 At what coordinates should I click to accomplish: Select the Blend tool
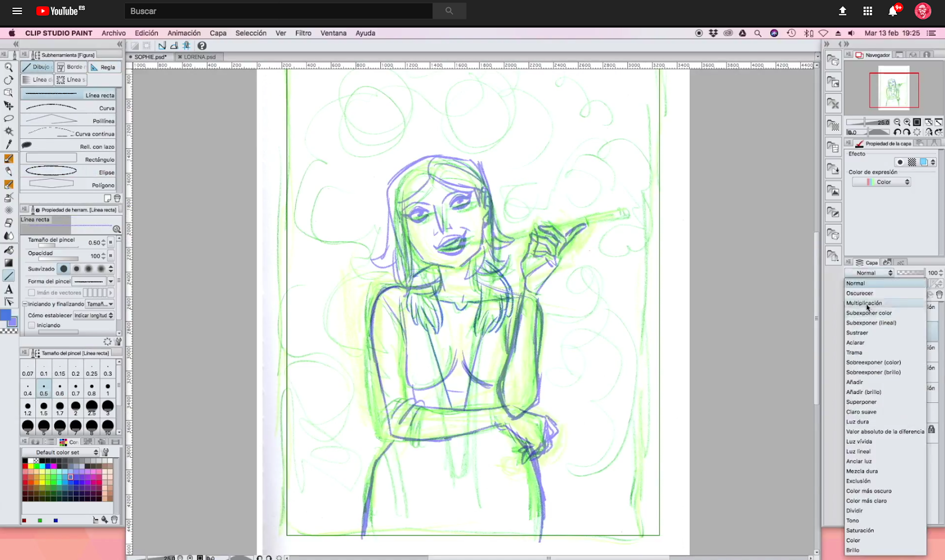8,236
